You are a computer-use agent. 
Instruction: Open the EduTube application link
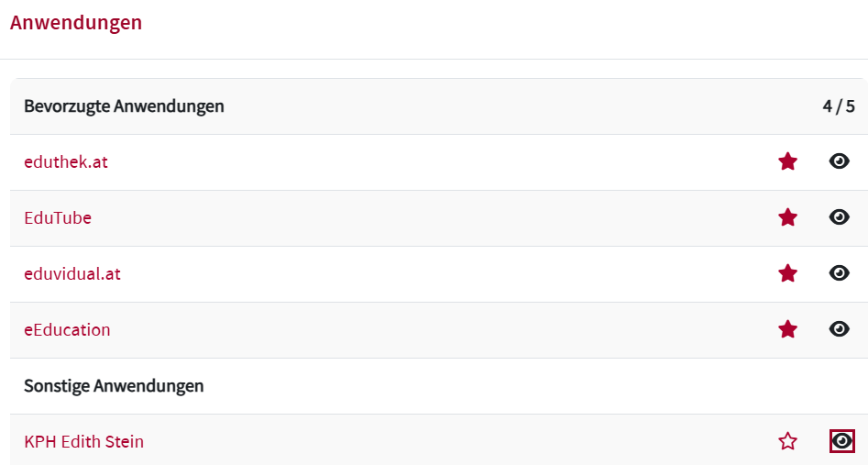point(58,218)
